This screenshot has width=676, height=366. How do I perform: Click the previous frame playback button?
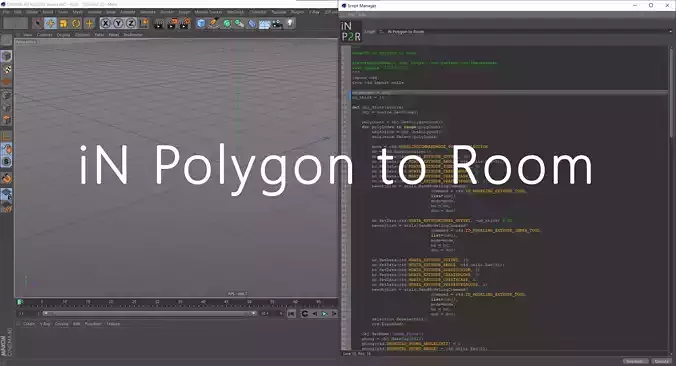click(315, 314)
